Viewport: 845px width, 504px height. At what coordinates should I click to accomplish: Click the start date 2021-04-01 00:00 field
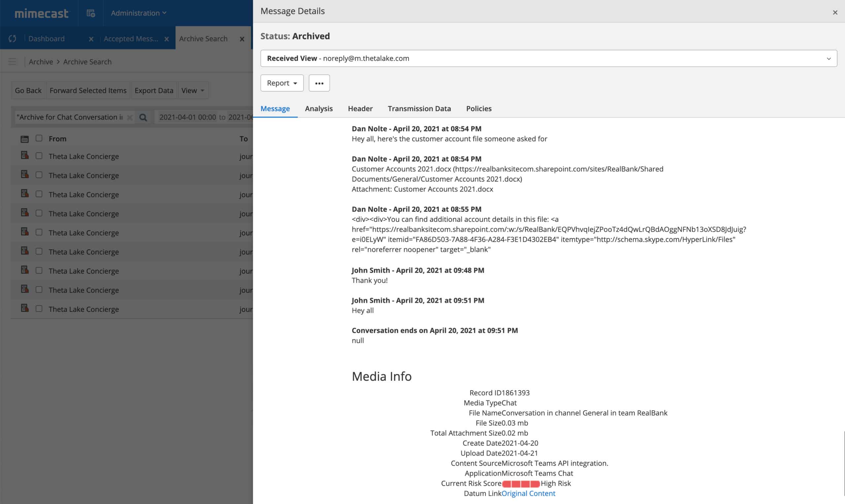click(x=187, y=118)
